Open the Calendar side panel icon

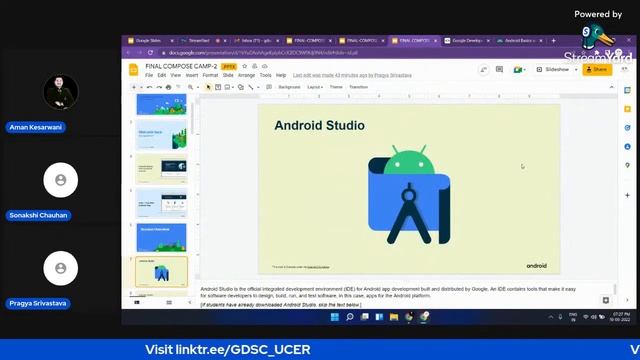(x=627, y=90)
